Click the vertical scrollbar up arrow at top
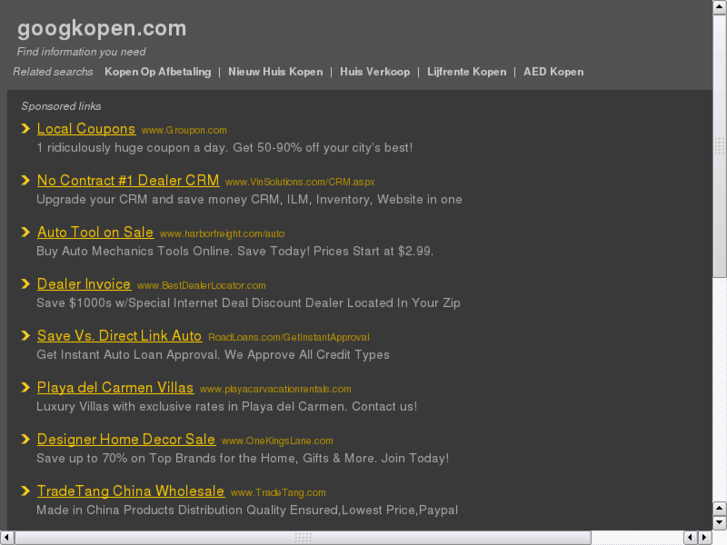 (x=720, y=7)
